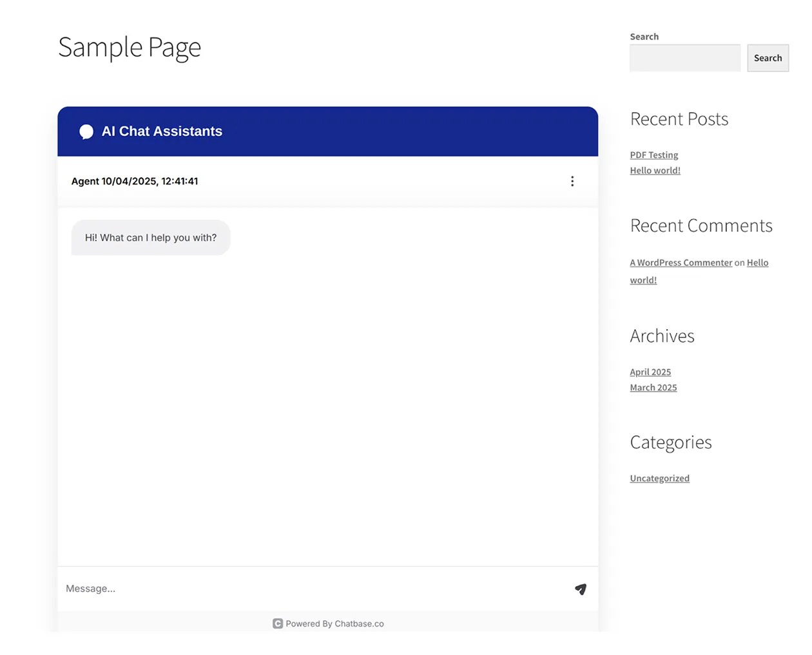The image size is (812, 655).
Task: Click the Recent Posts heading
Action: click(x=679, y=119)
